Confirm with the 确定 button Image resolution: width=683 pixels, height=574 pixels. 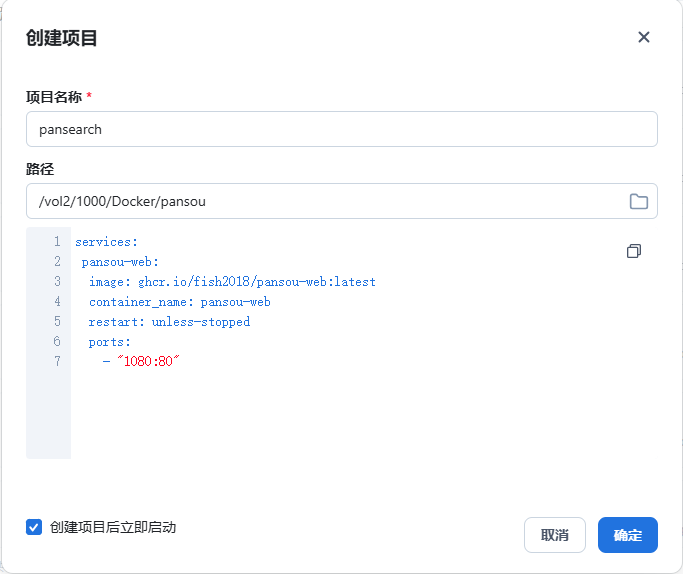(627, 535)
